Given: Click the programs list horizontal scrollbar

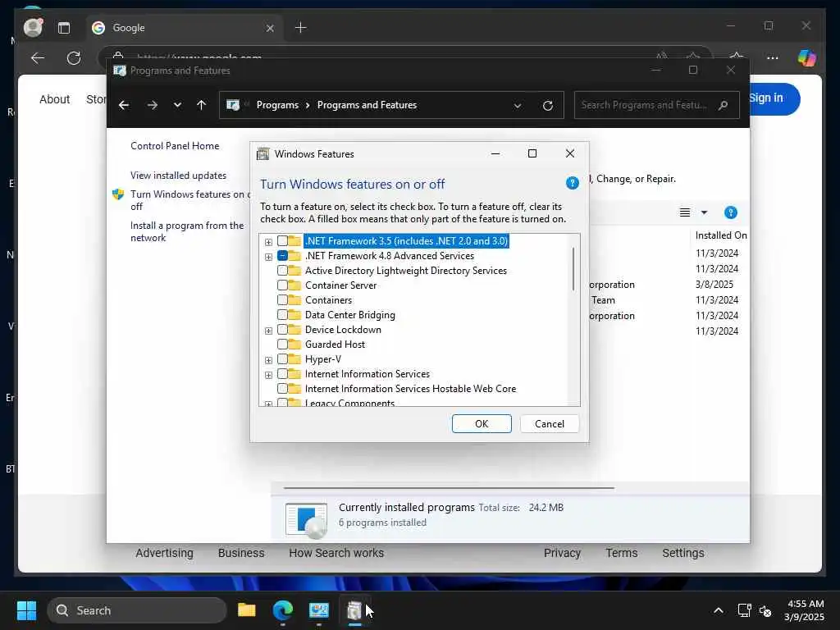Looking at the screenshot, I should coord(449,488).
